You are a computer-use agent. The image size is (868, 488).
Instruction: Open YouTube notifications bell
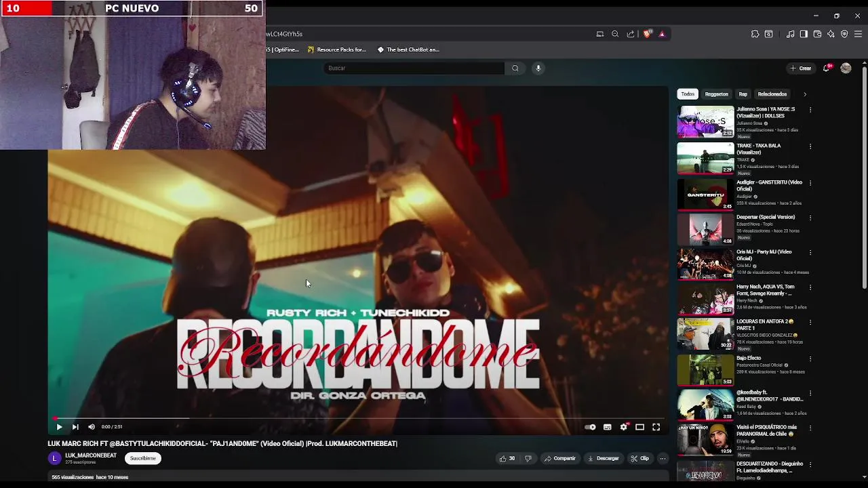click(827, 68)
